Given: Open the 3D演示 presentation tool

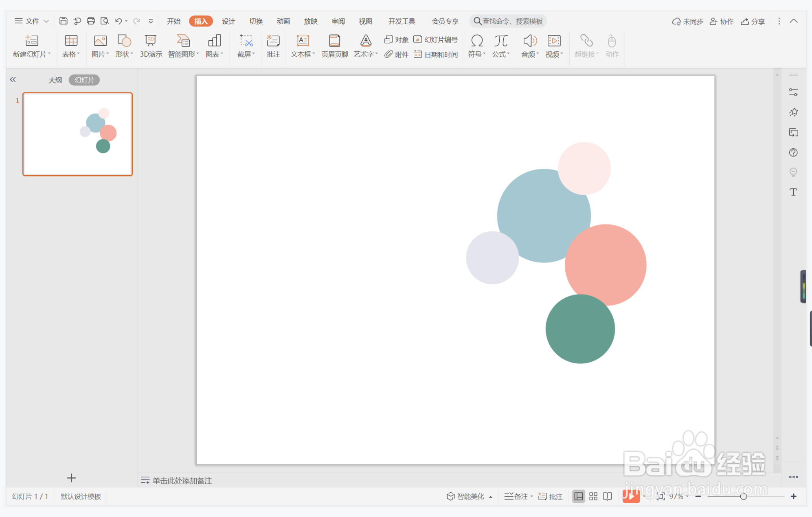Looking at the screenshot, I should click(x=151, y=41).
